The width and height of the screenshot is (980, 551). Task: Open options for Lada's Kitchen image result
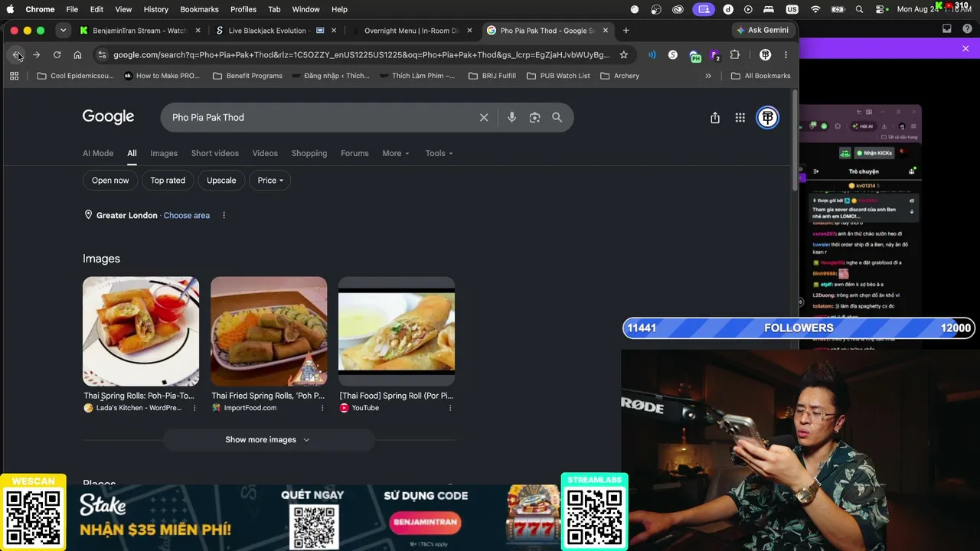pos(194,408)
